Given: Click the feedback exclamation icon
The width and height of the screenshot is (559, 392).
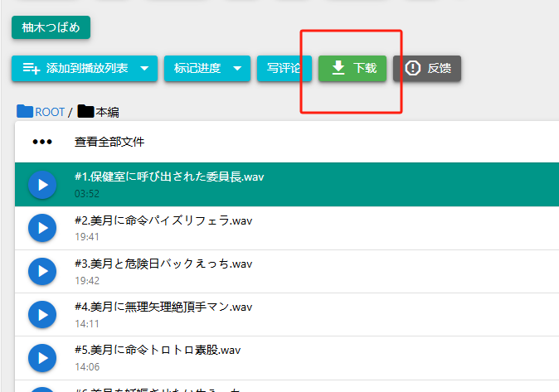Looking at the screenshot, I should click(x=413, y=68).
